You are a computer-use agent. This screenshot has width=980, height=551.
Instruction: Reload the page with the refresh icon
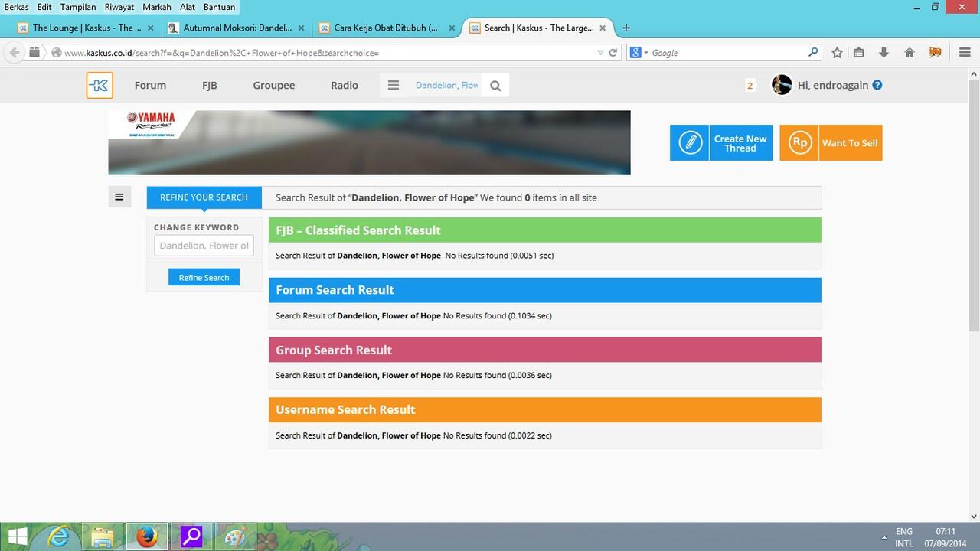(x=612, y=53)
